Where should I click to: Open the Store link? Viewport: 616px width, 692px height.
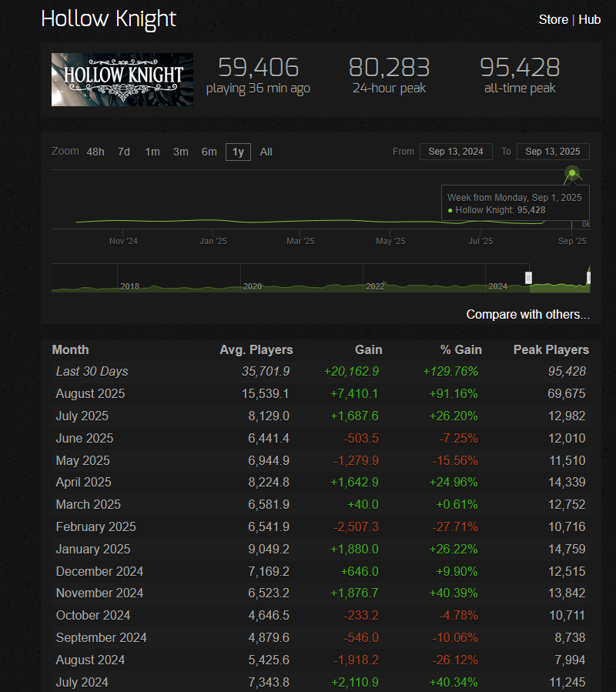click(x=554, y=19)
